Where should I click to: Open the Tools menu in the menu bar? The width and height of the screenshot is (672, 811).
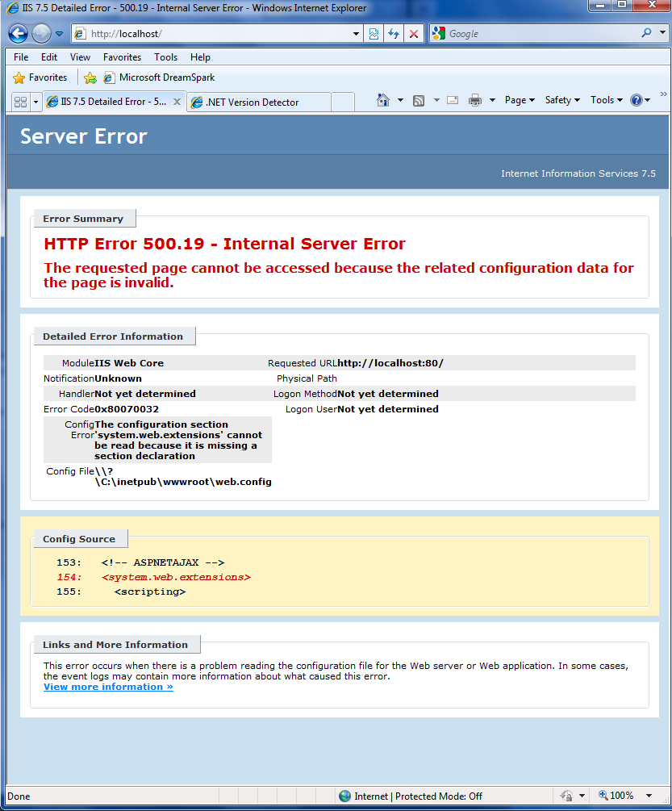[x=165, y=57]
